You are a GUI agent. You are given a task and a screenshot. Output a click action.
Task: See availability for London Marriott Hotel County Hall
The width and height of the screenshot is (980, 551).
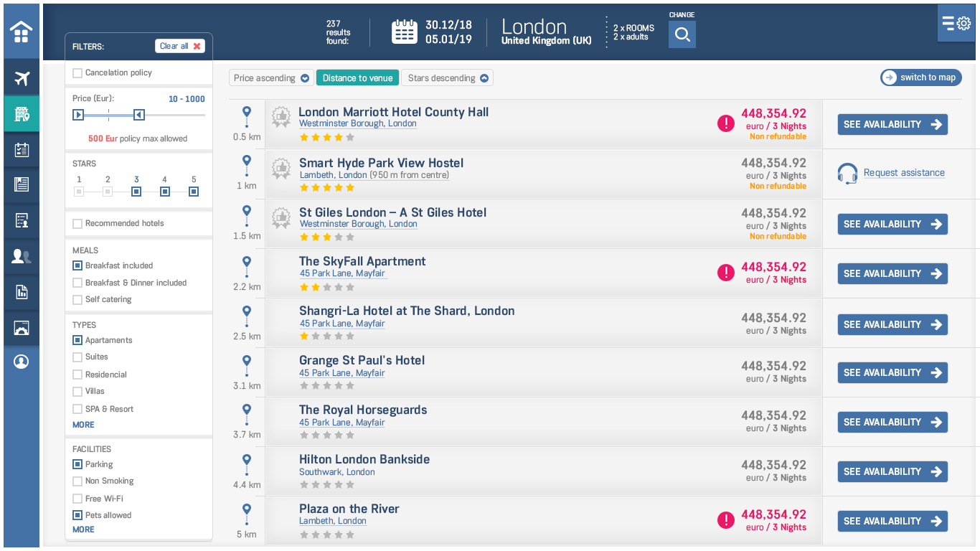coord(892,124)
